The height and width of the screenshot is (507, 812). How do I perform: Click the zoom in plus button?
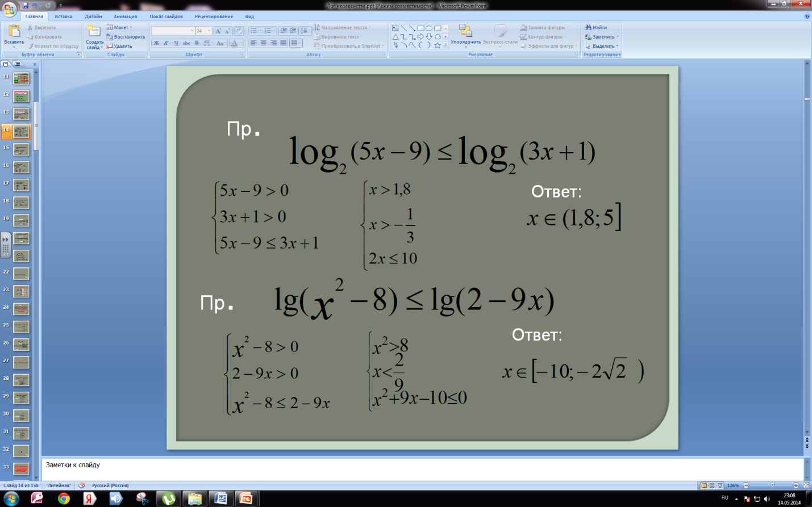pyautogui.click(x=796, y=485)
